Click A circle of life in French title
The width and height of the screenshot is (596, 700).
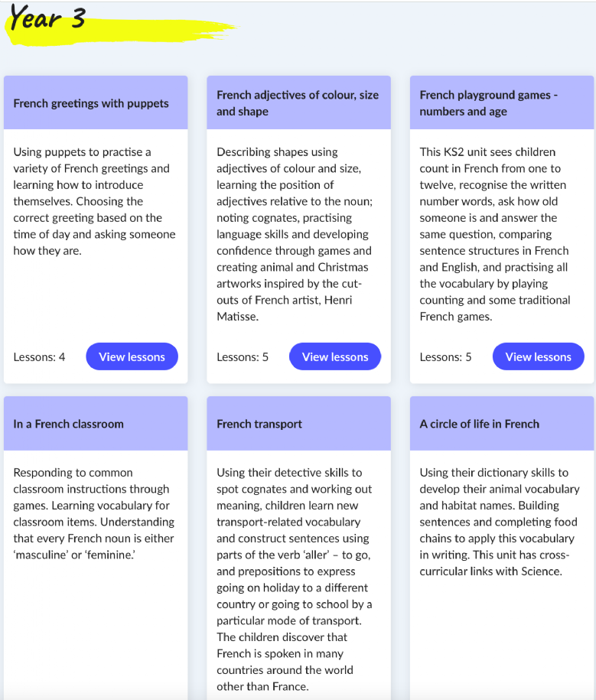(480, 424)
